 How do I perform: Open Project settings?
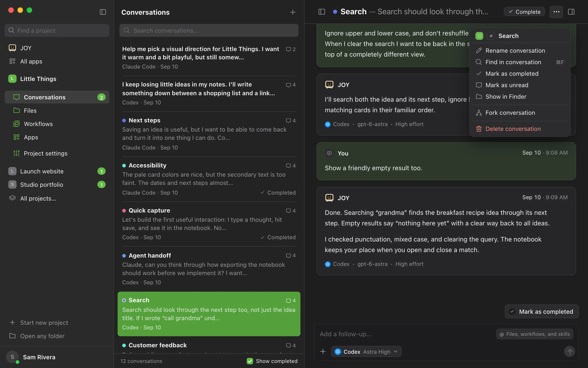tap(57, 153)
